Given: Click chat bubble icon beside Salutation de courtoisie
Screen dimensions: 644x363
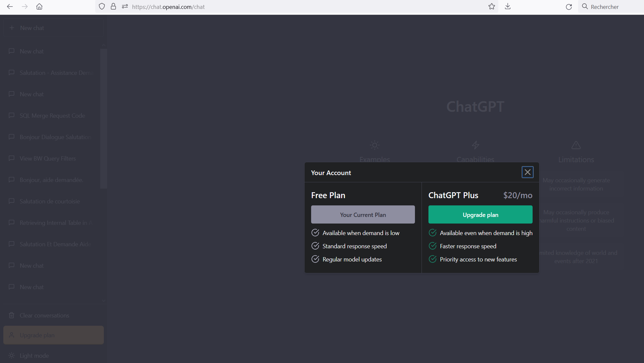Looking at the screenshot, I should point(12,201).
